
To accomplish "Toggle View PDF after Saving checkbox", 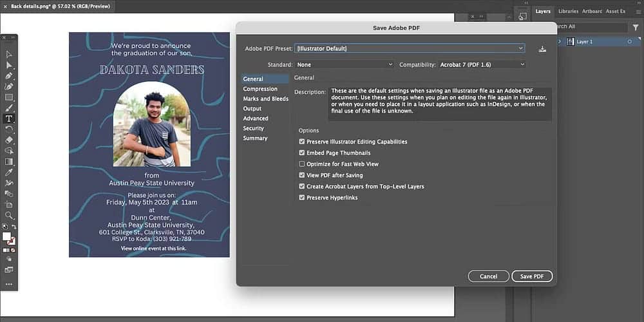I will pyautogui.click(x=302, y=175).
